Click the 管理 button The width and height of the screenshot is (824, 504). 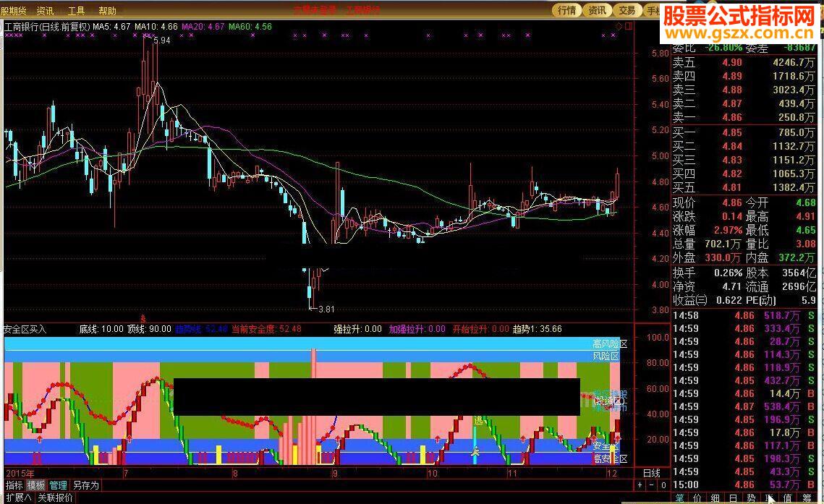pyautogui.click(x=58, y=485)
